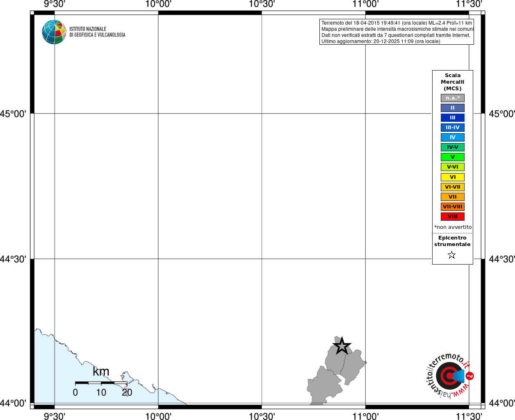515x420 pixels.
Task: Click the 'Scala Mercalli (MCS)' legend title
Action: click(x=453, y=82)
